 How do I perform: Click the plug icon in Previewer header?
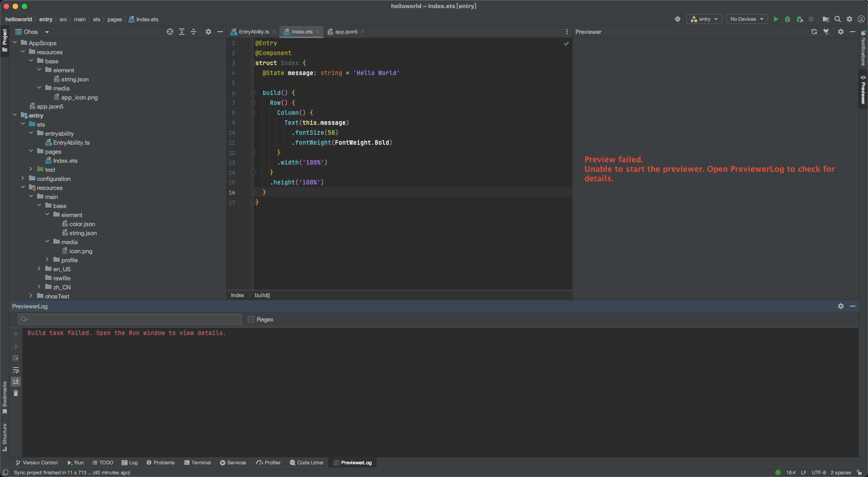pyautogui.click(x=826, y=32)
